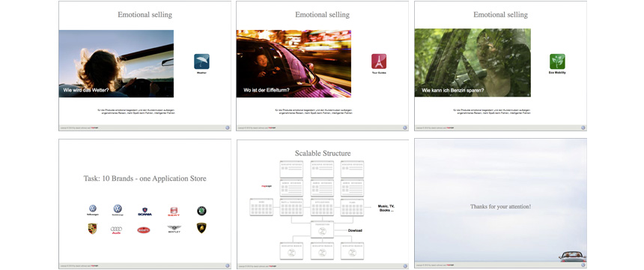
Task: Select the winged Bentley logo
Action: 174,229
